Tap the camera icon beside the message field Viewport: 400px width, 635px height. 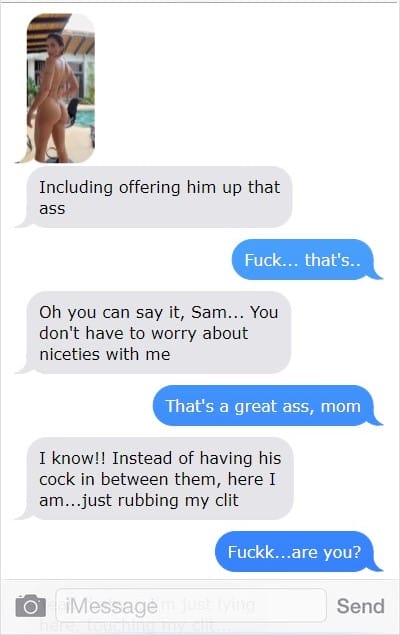click(30, 606)
